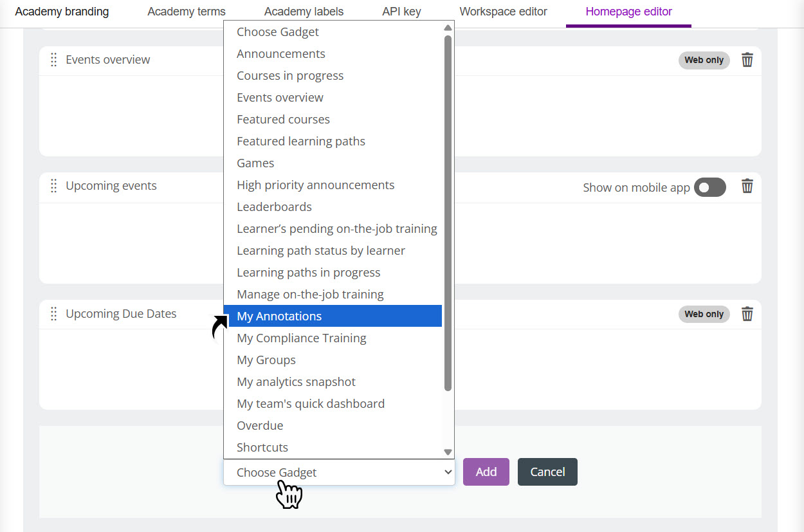The image size is (804, 532).
Task: Grab the Events overview drag handle
Action: click(x=54, y=60)
